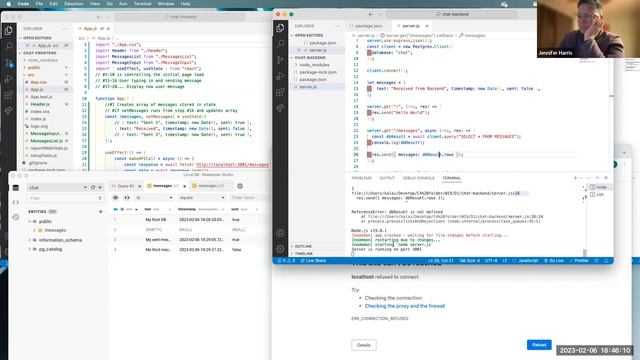Open Search in the chat-backend VS Code window

[280, 43]
